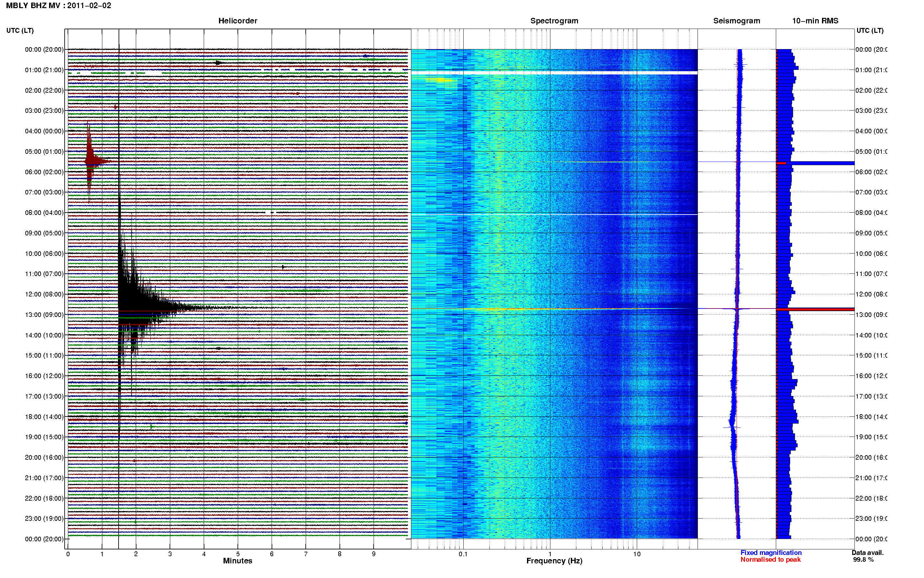Click the title text 'MBLY BHZ MV : 2011-02-02'
Viewport: 924px width, 578px height.
(58, 6)
